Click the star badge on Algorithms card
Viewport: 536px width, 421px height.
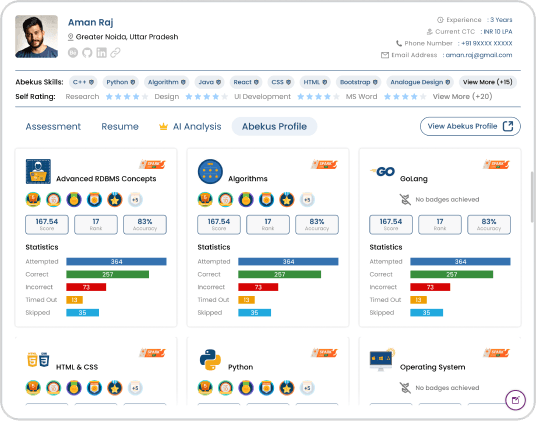click(x=287, y=200)
